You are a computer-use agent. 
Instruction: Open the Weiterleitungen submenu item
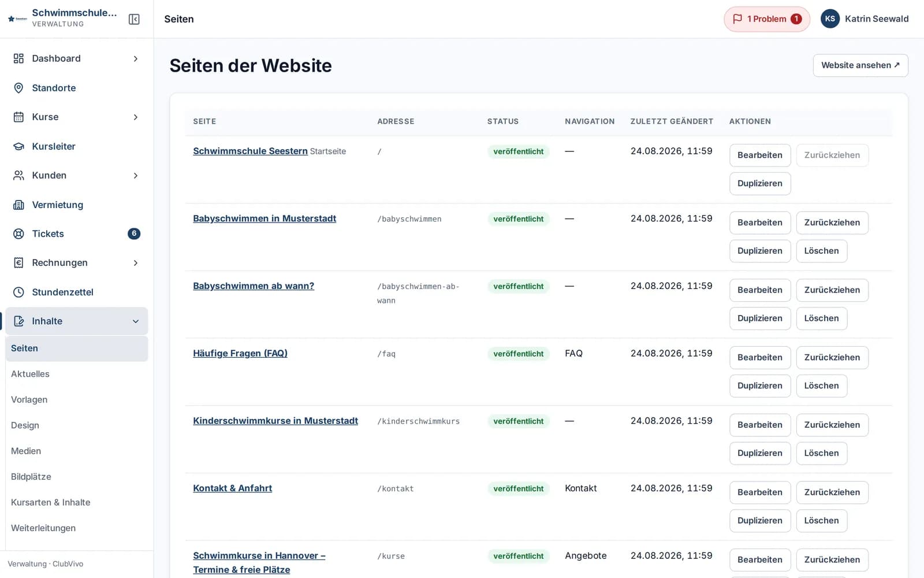pos(77,528)
